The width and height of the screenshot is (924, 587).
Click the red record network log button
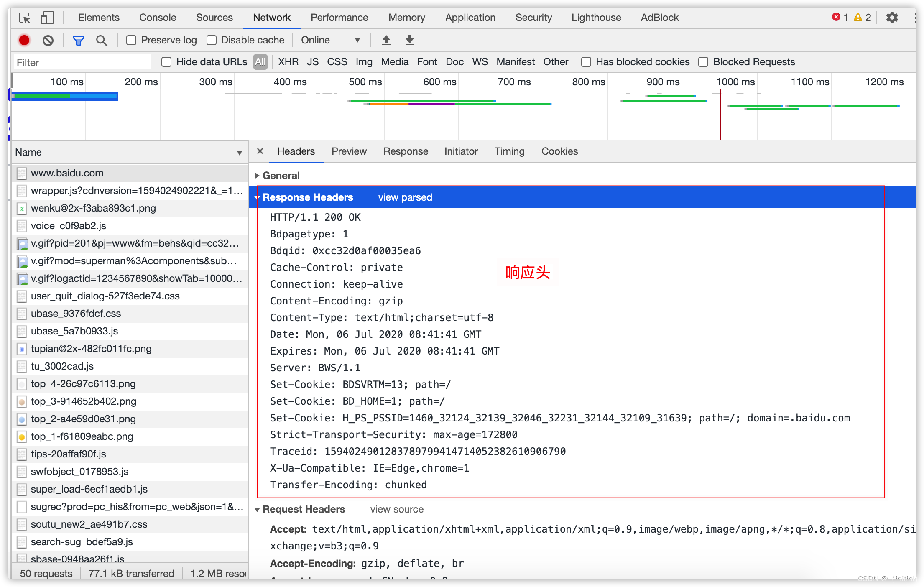pos(24,40)
